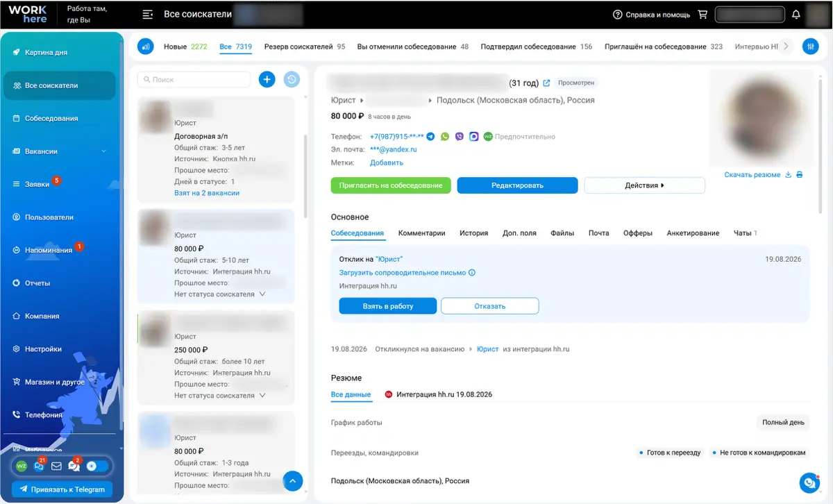The width and height of the screenshot is (833, 504).
Task: Expand status dropdown on 5-10 лет card
Action: [x=262, y=294]
